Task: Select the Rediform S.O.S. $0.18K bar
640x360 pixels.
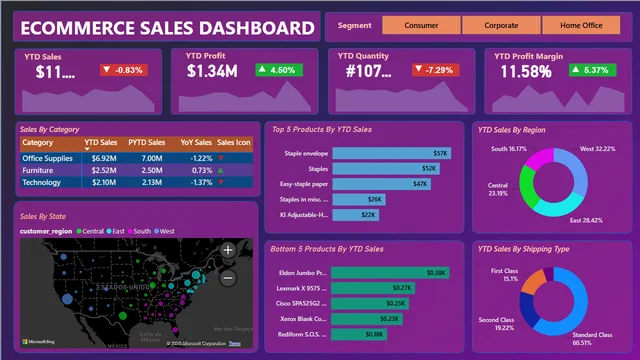Action: pos(359,334)
